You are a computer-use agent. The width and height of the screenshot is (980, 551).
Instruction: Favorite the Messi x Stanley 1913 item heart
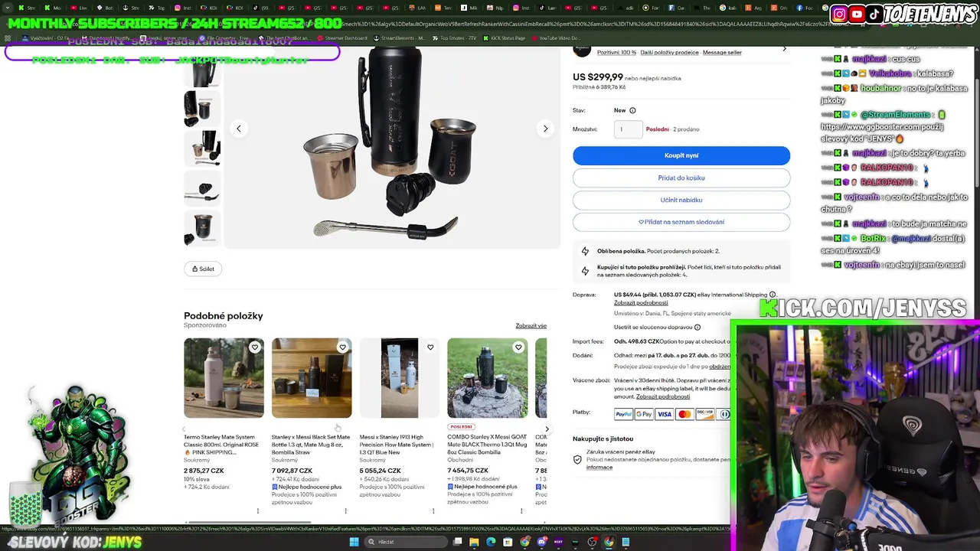click(430, 347)
